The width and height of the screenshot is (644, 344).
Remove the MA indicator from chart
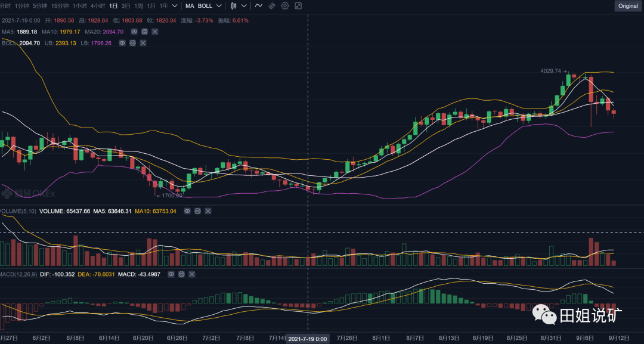(155, 32)
